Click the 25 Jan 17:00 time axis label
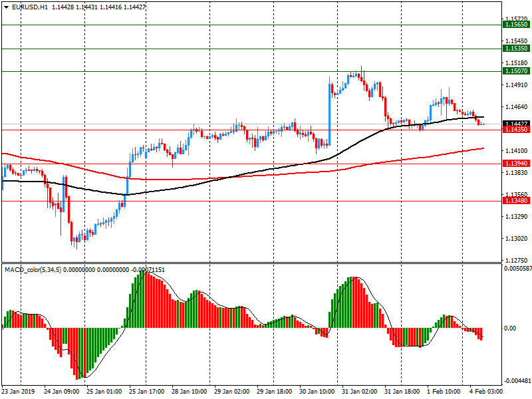The width and height of the screenshot is (532, 399). [146, 391]
